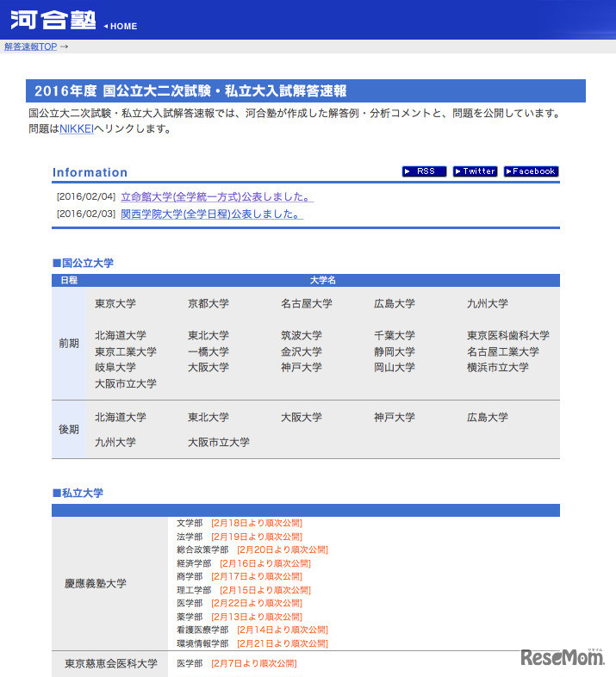The image size is (616, 677).
Task: Click the 私立大学 section heading
Action: coord(78,493)
